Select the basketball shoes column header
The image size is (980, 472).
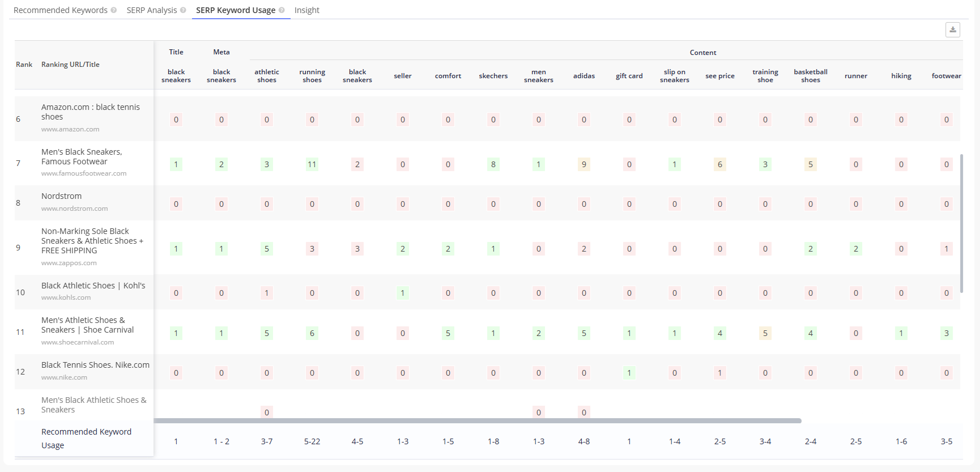810,76
